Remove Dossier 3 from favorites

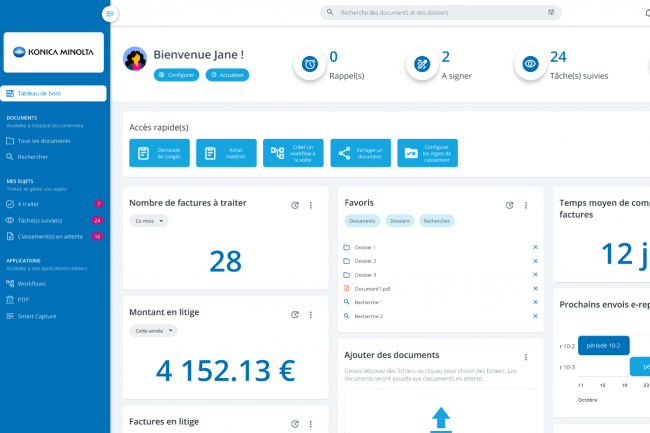click(535, 274)
